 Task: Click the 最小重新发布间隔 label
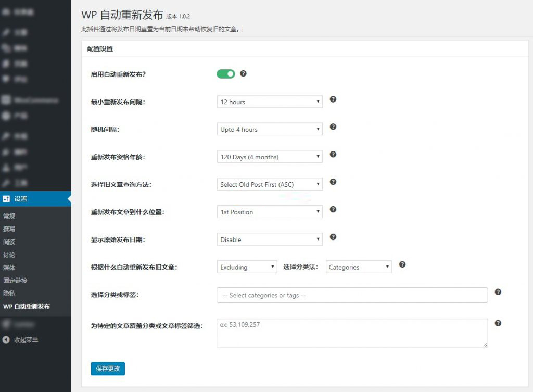[x=118, y=102]
